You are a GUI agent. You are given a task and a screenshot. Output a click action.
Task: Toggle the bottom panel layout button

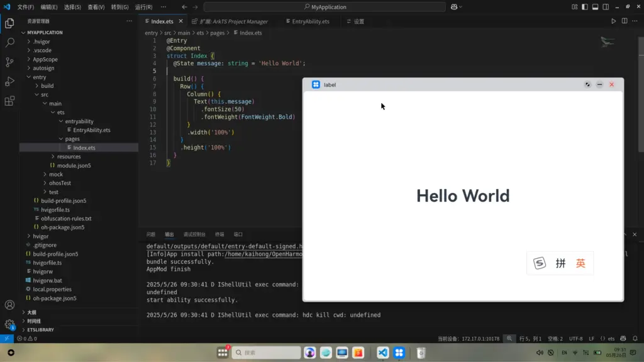coord(596,7)
